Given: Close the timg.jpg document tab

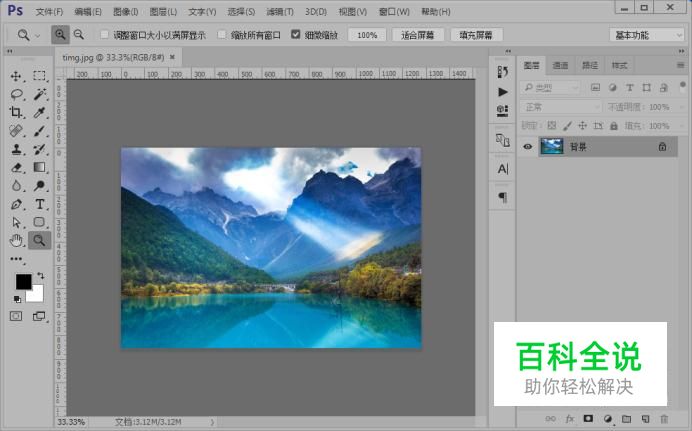Looking at the screenshot, I should [173, 57].
